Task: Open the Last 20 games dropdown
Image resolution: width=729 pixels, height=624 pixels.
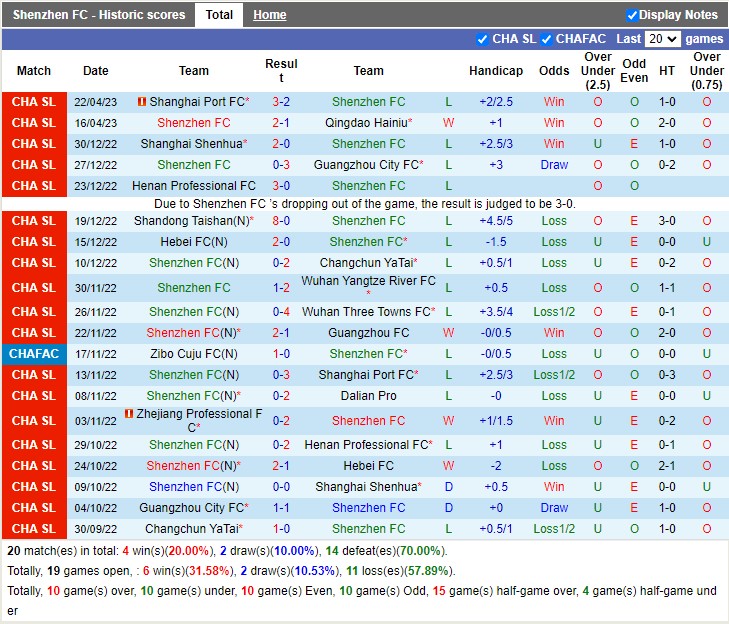Action: [x=662, y=39]
